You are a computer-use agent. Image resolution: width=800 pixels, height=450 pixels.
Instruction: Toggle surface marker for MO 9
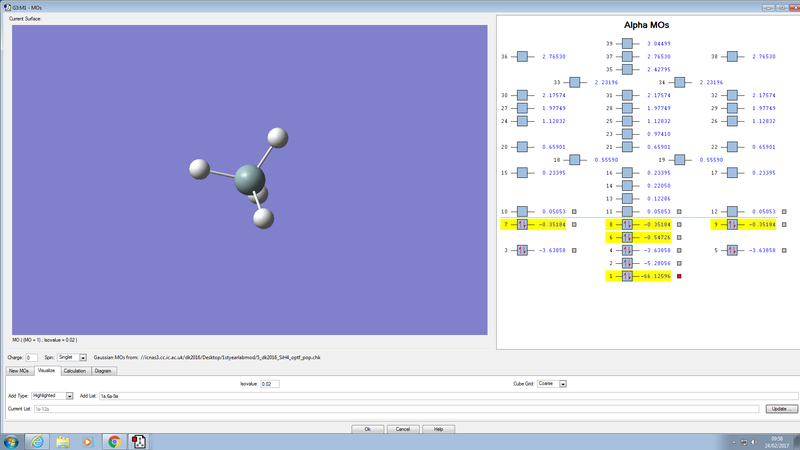[x=784, y=224]
